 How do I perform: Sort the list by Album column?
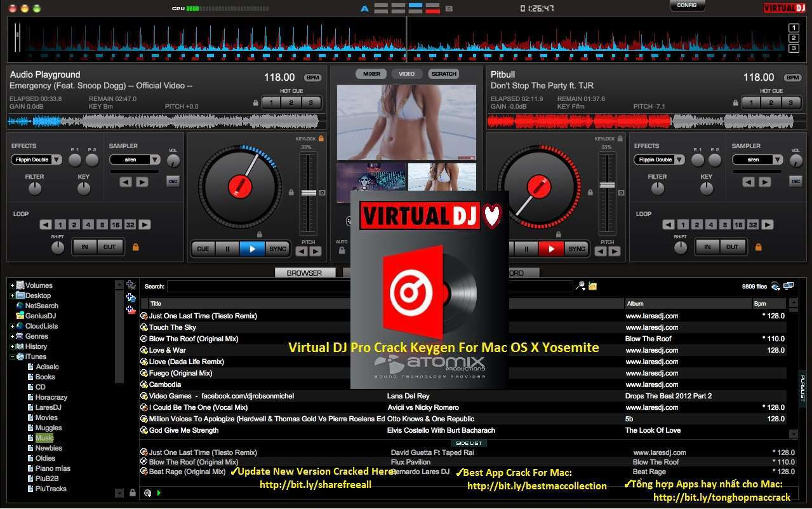pyautogui.click(x=688, y=304)
